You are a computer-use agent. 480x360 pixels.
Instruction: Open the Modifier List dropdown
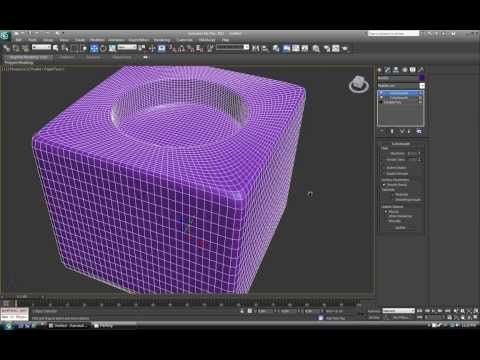click(x=401, y=86)
